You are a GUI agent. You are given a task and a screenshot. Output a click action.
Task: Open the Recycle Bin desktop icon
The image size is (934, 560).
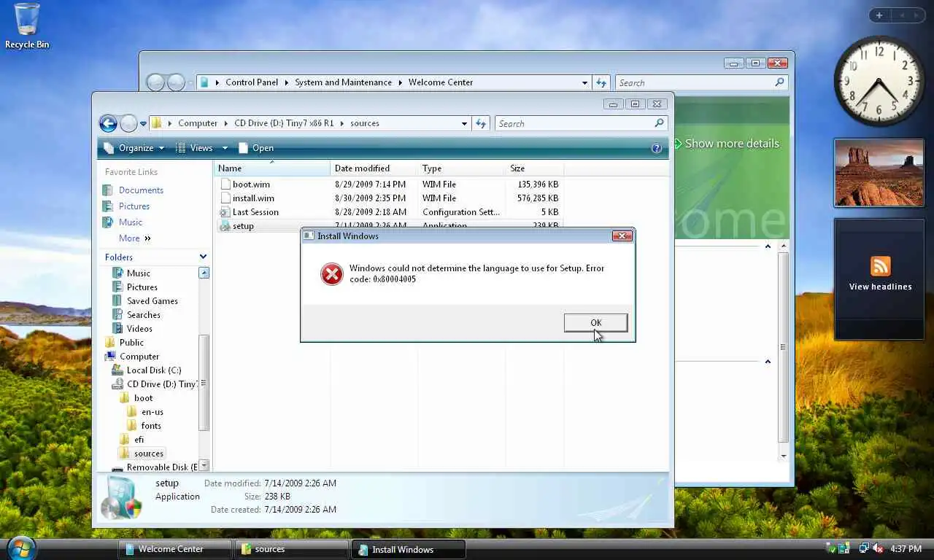pyautogui.click(x=27, y=26)
